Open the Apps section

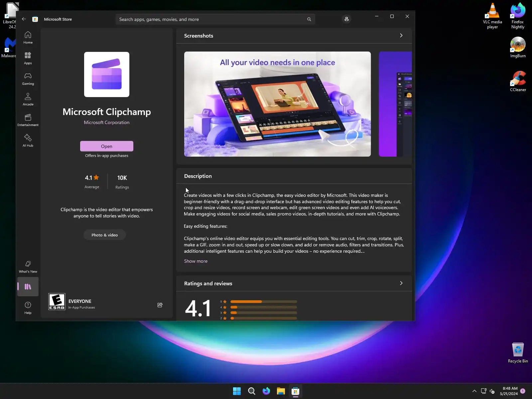coord(28,58)
